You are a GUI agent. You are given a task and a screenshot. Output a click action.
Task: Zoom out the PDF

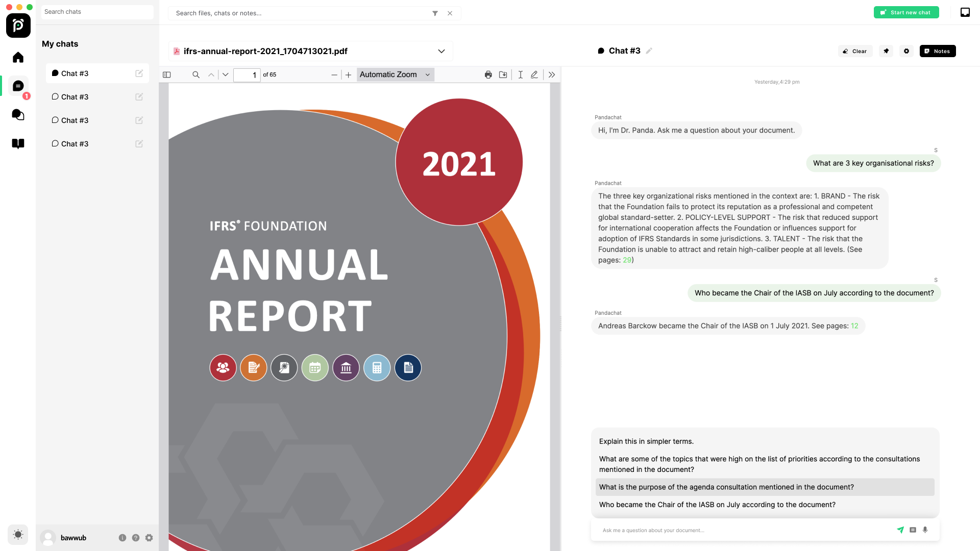334,75
